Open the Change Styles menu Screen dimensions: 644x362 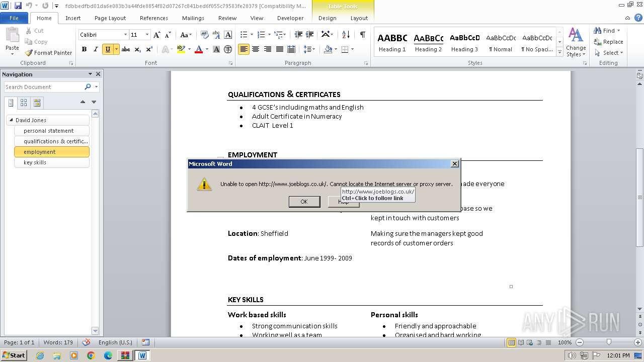(x=576, y=43)
